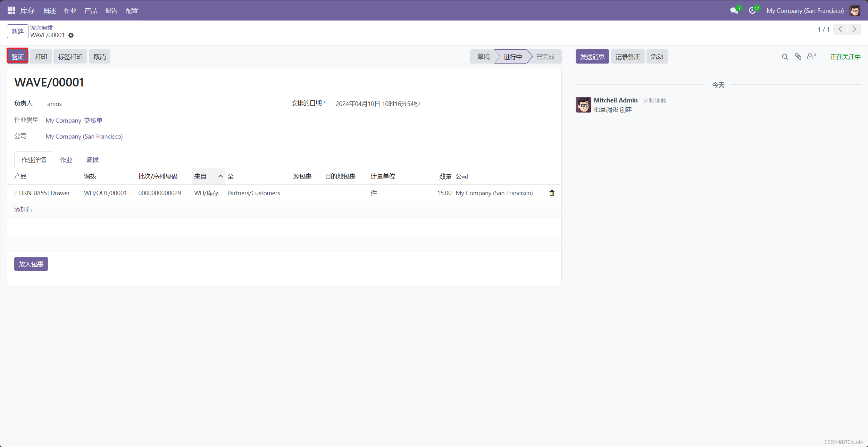Go to the previous record arrow
This screenshot has width=868, height=447.
840,30
